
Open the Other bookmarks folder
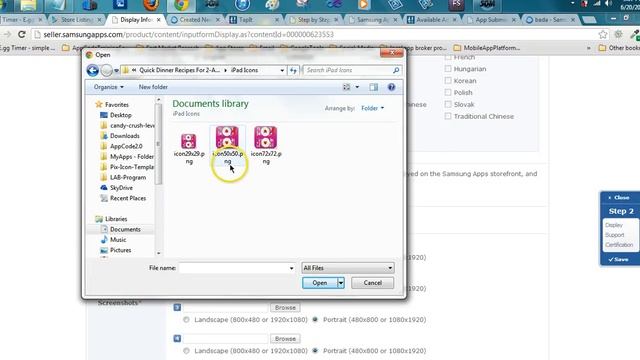618,48
